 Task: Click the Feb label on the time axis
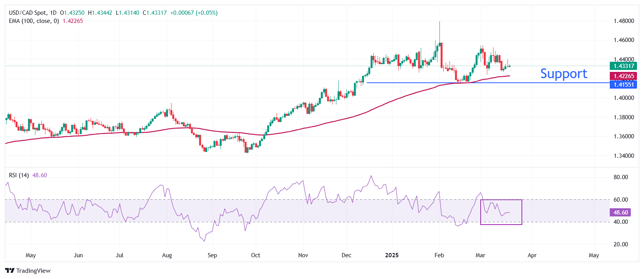click(x=439, y=255)
